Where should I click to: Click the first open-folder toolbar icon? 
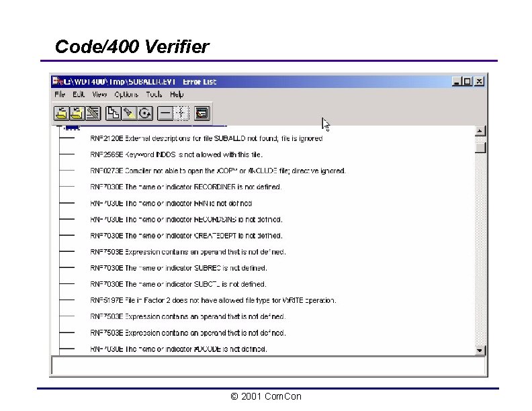point(61,113)
